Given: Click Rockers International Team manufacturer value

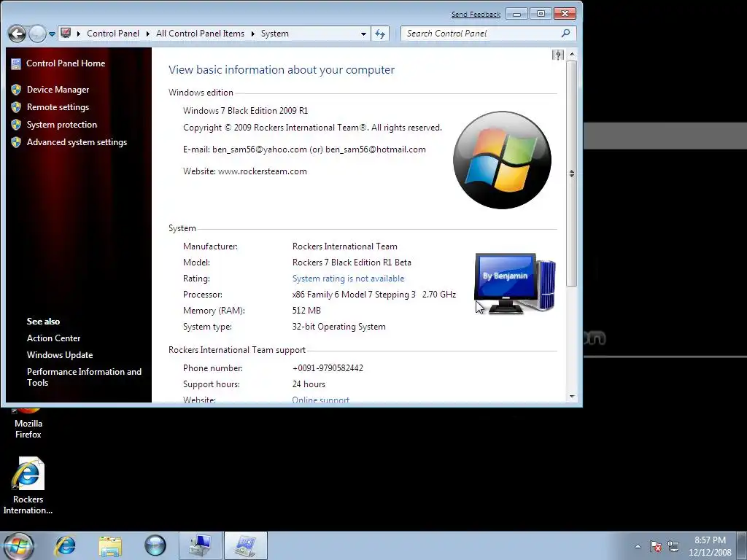Looking at the screenshot, I should pyautogui.click(x=344, y=246).
